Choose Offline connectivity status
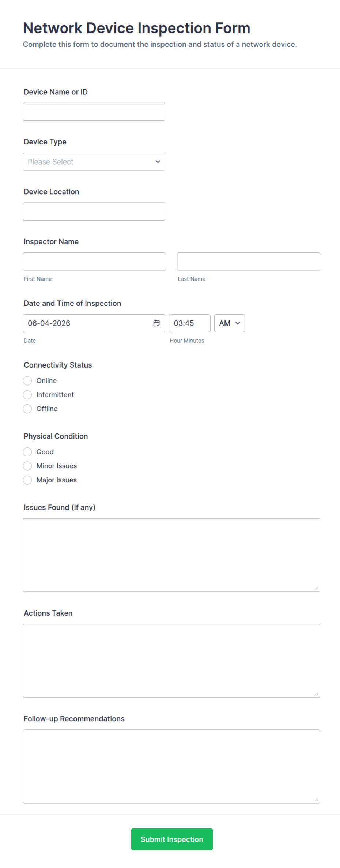340x868 pixels. pyautogui.click(x=27, y=409)
